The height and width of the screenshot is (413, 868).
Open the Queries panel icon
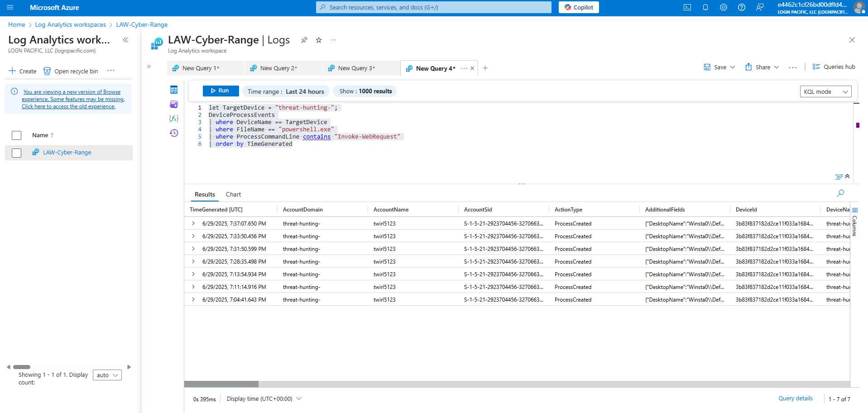(174, 104)
